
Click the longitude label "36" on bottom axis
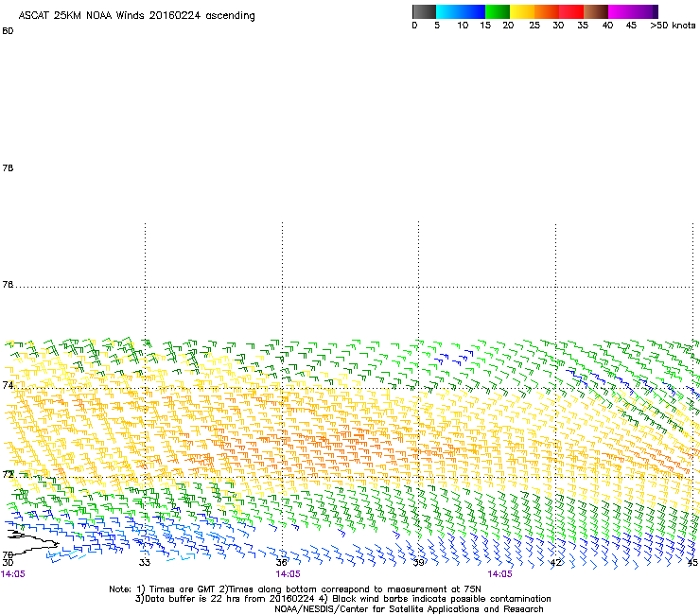(282, 562)
